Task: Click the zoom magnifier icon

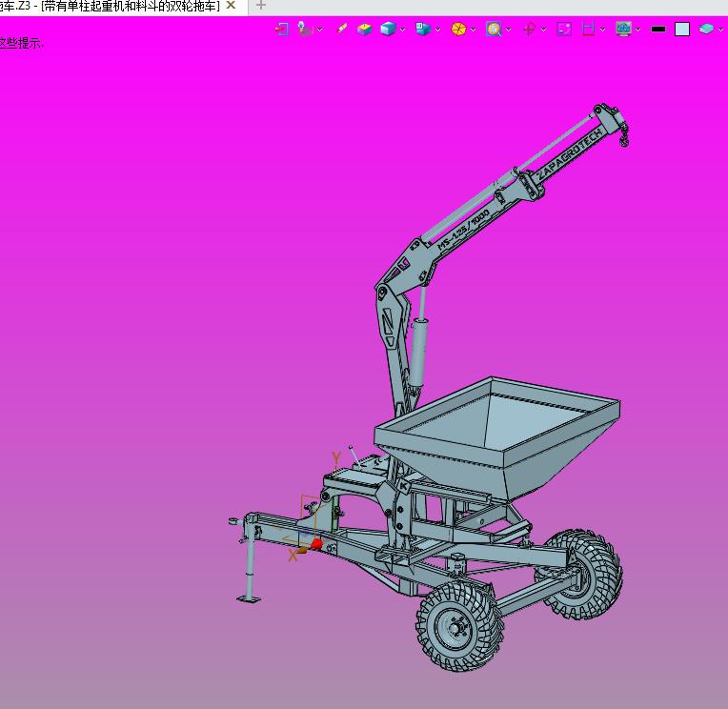Action: point(494,29)
